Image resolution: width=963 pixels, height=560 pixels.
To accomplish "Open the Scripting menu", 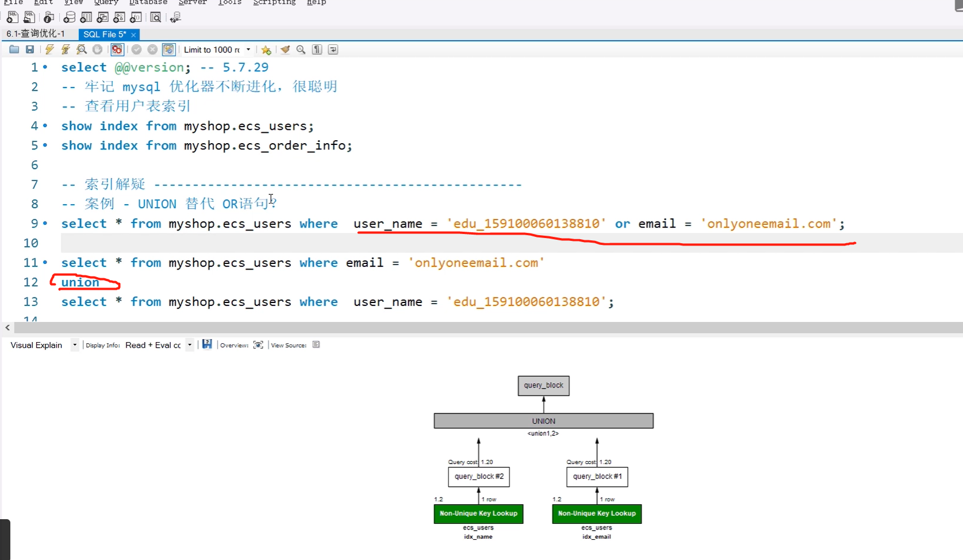I will tap(275, 2).
